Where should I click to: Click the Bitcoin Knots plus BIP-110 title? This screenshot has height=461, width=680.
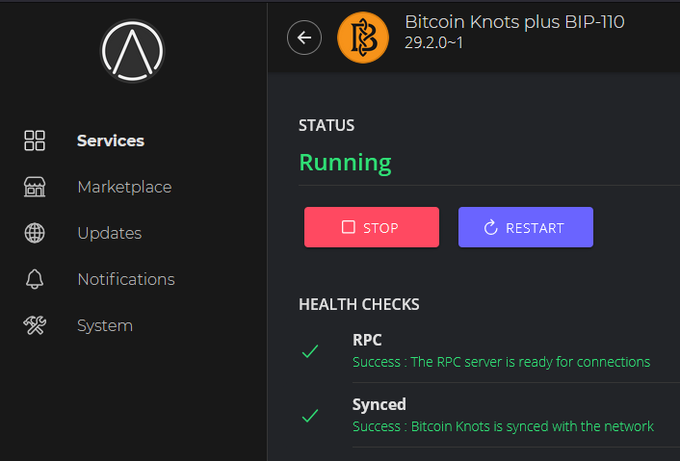pos(514,22)
